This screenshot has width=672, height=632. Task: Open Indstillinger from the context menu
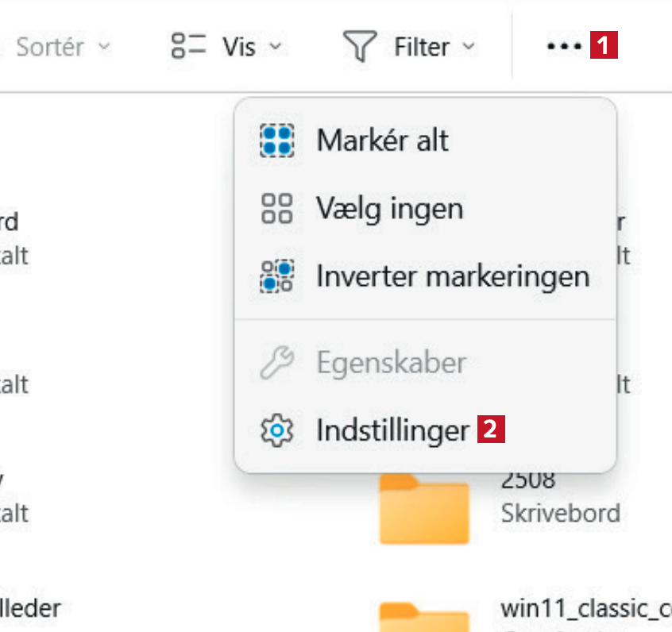click(392, 431)
